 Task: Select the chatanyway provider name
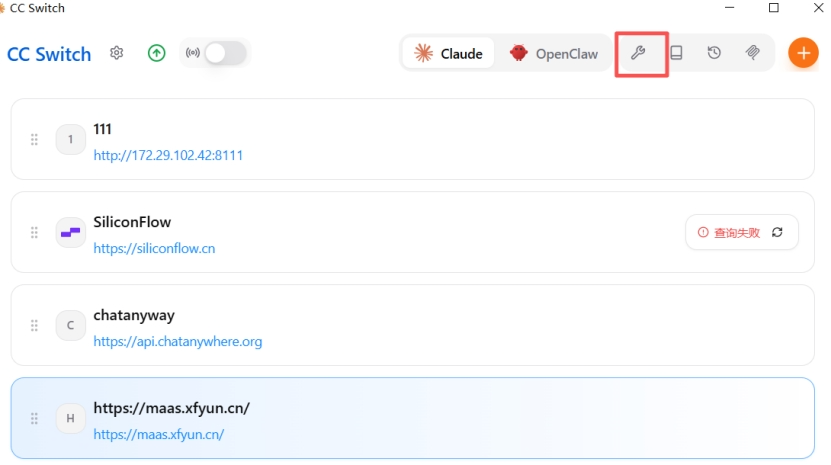click(134, 315)
